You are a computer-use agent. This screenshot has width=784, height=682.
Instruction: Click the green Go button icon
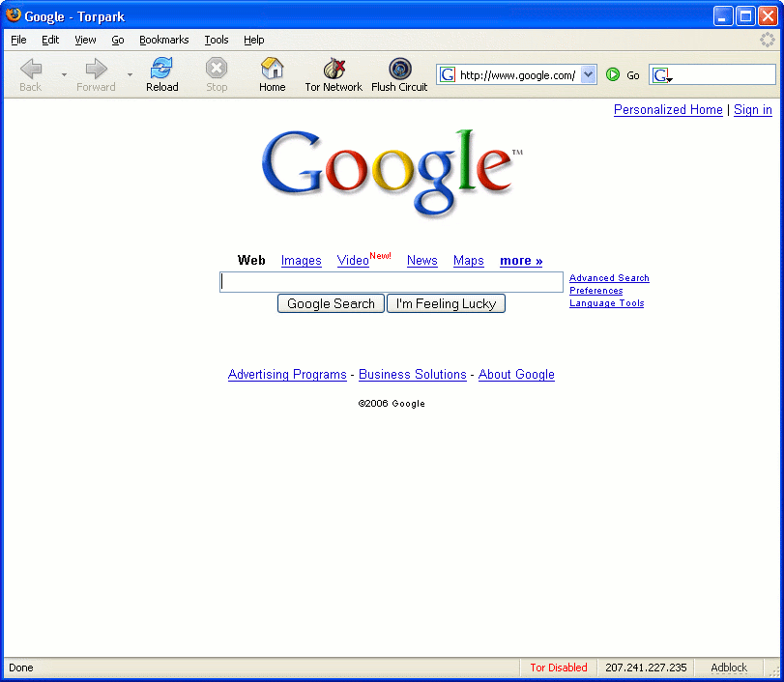pyautogui.click(x=613, y=75)
